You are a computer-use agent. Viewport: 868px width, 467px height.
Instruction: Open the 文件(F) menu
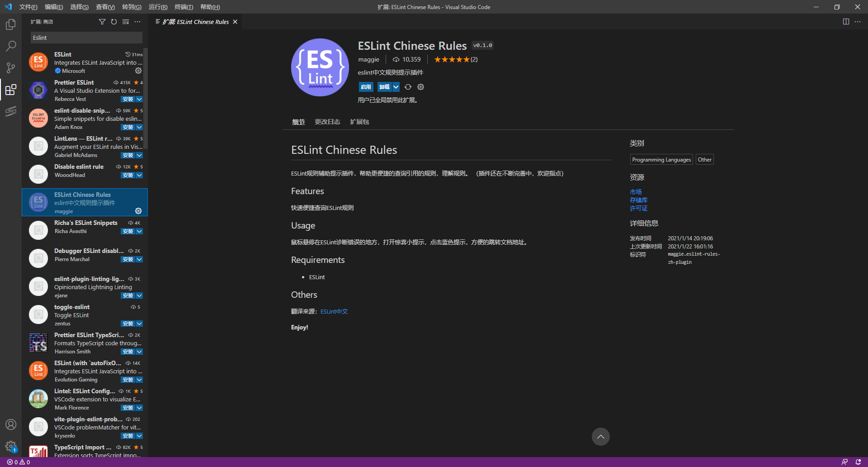pos(28,7)
